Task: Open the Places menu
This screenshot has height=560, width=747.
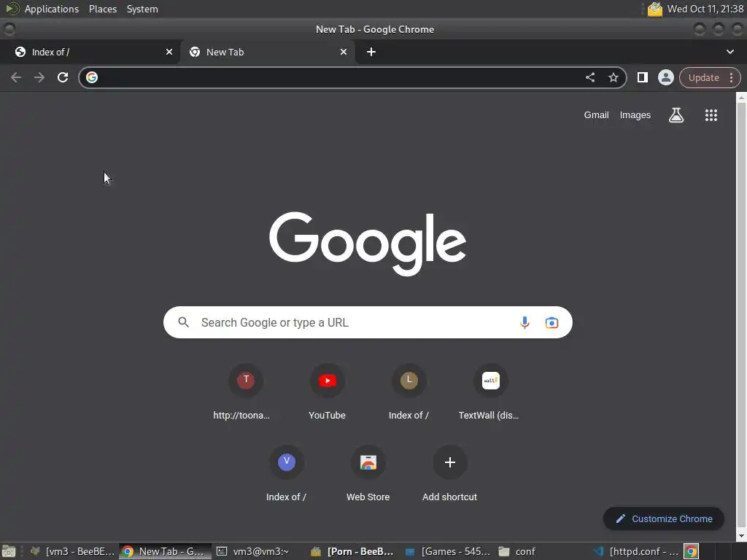Action: [x=103, y=9]
